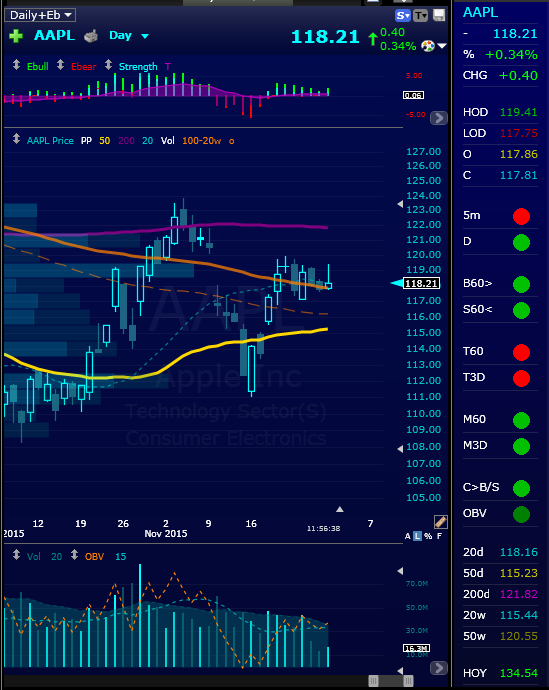Click the reorder arrows beside OBV

pos(74,555)
